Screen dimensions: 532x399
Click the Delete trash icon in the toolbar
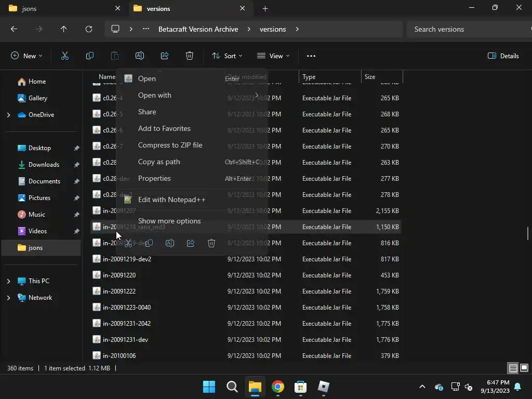click(190, 56)
